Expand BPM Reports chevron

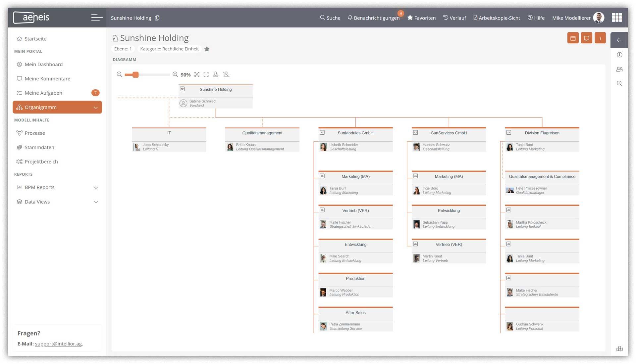point(96,188)
